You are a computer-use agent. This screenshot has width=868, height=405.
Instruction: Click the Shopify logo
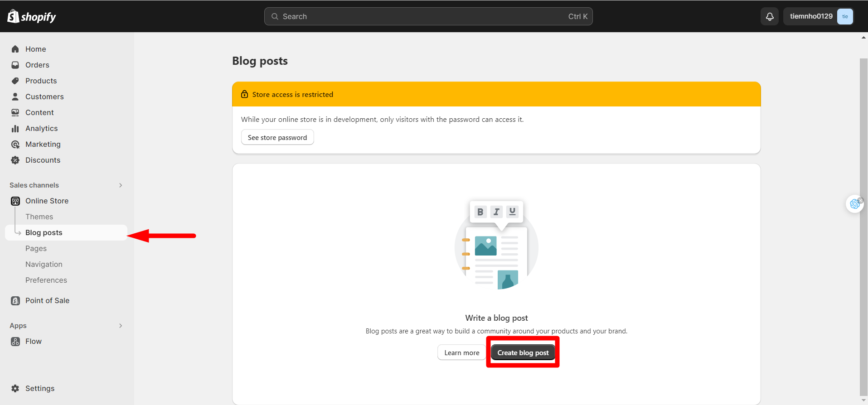click(x=32, y=17)
